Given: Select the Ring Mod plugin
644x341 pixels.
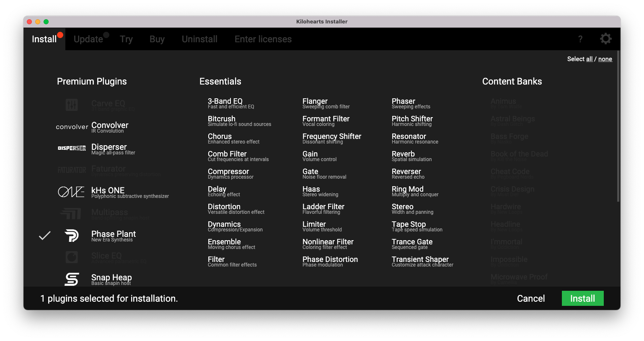Looking at the screenshot, I should point(415,191).
